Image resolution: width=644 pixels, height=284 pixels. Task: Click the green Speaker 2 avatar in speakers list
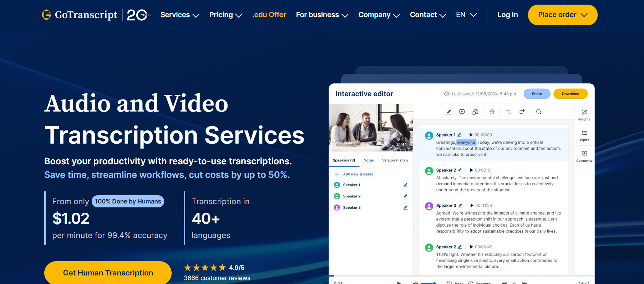[337, 196]
